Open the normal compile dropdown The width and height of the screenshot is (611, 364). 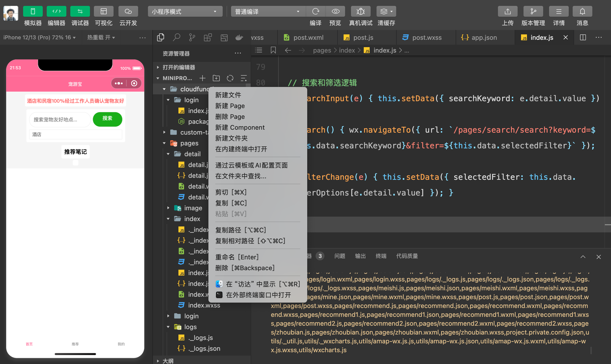pos(268,11)
